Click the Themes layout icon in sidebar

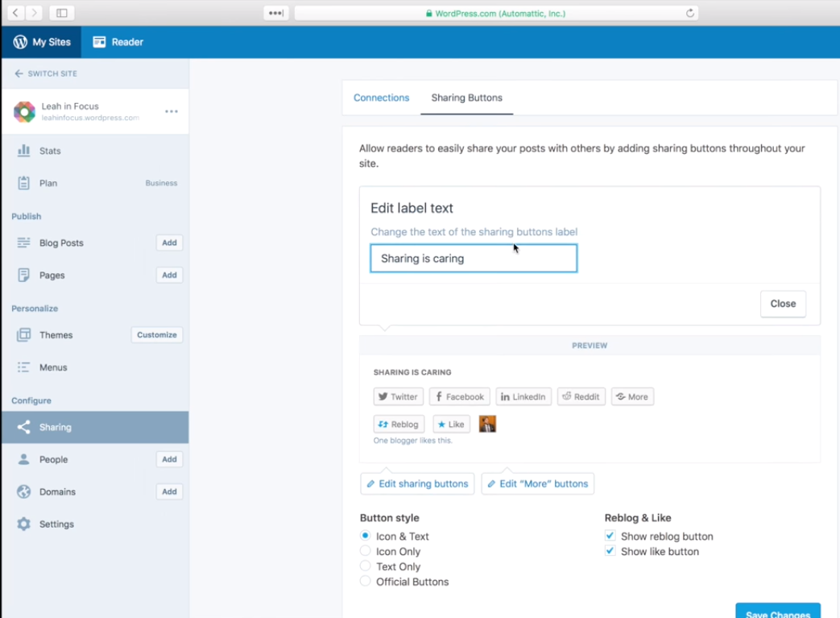click(x=23, y=335)
